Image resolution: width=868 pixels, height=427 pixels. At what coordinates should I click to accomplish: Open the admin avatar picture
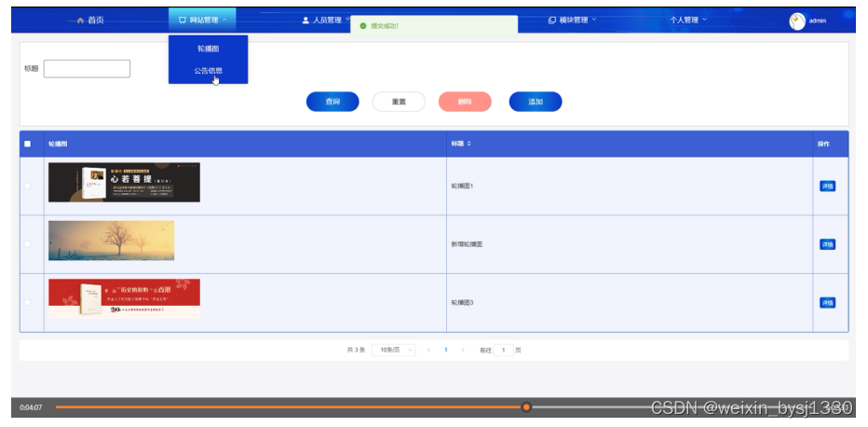796,21
